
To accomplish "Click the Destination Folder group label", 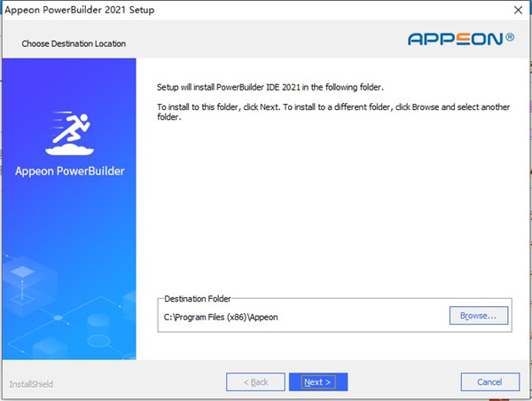I will click(x=197, y=299).
